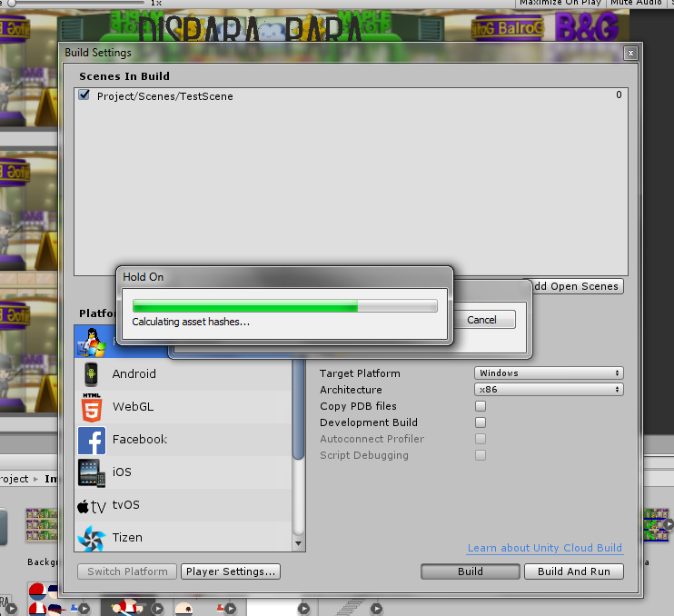Click the platform list scrollbar thumb

298,410
